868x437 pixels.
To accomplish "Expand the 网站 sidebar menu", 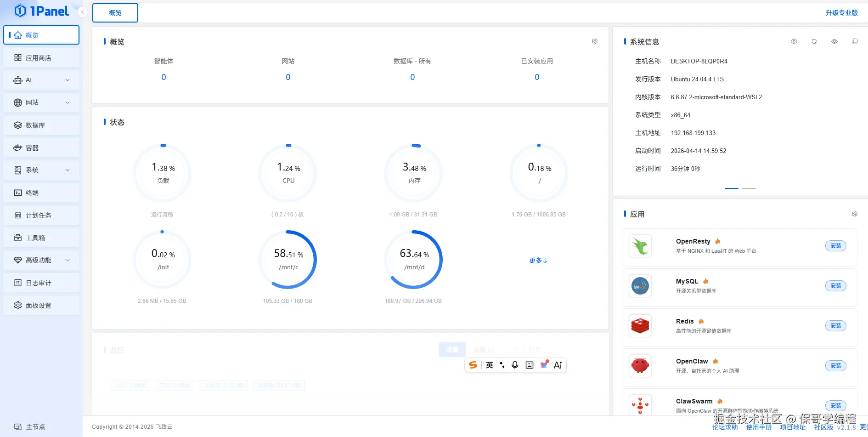I will 41,102.
